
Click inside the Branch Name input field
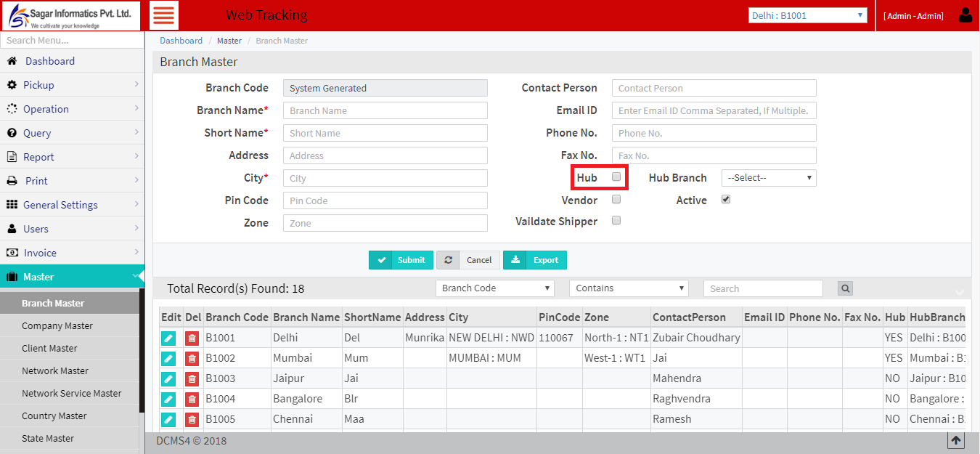[385, 110]
